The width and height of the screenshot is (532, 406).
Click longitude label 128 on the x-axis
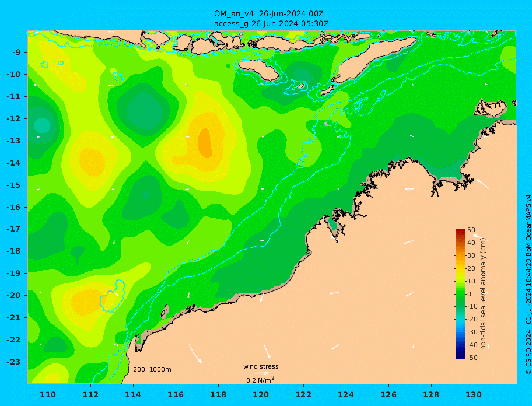tap(431, 395)
